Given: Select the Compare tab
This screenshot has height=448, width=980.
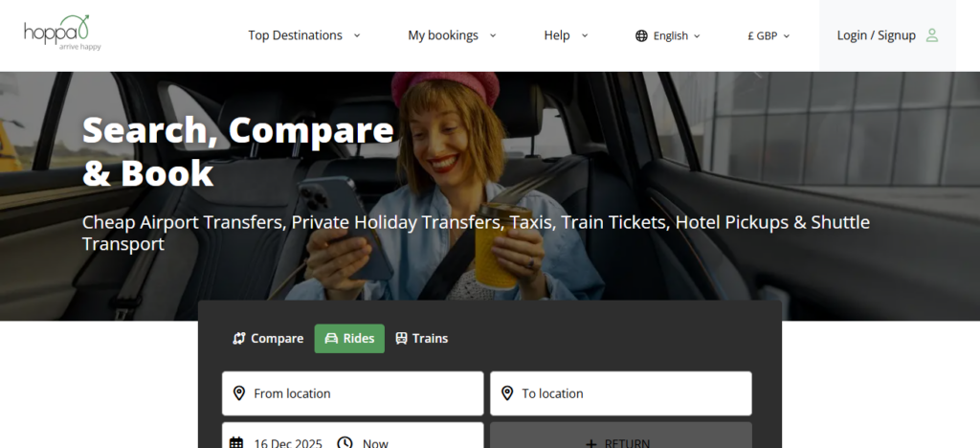Looking at the screenshot, I should coord(268,339).
